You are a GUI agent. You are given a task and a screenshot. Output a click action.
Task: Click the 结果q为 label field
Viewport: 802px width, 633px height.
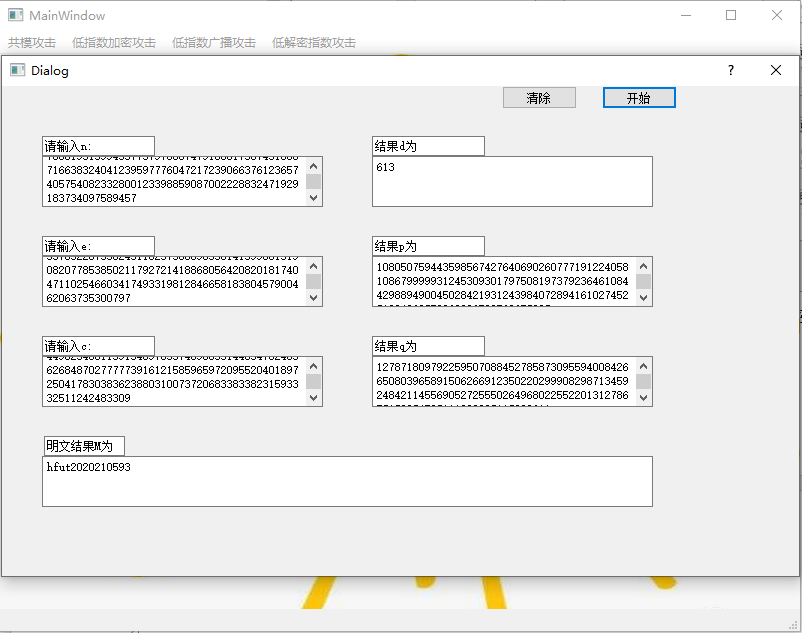click(428, 346)
